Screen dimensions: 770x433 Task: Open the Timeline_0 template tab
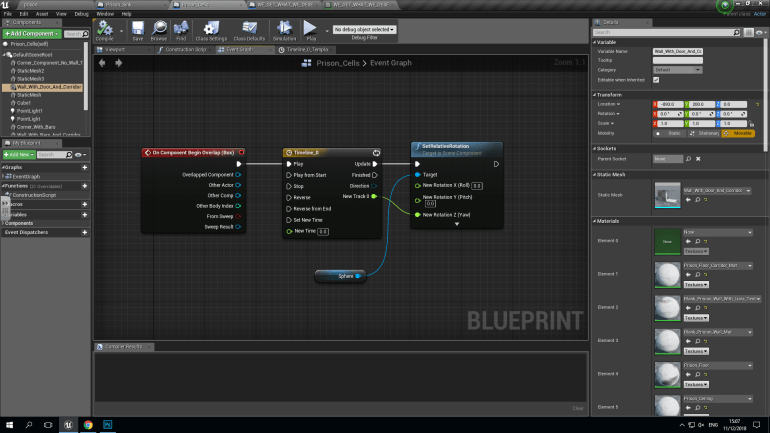[x=307, y=50]
